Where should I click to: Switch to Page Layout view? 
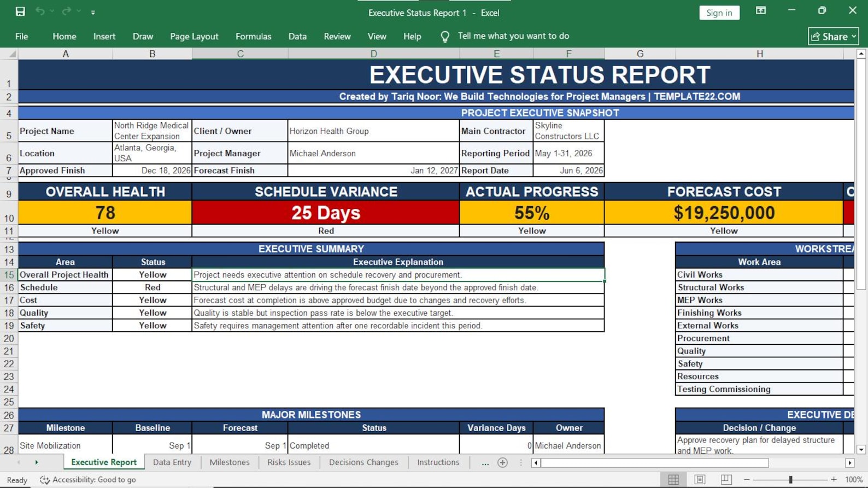pos(700,479)
